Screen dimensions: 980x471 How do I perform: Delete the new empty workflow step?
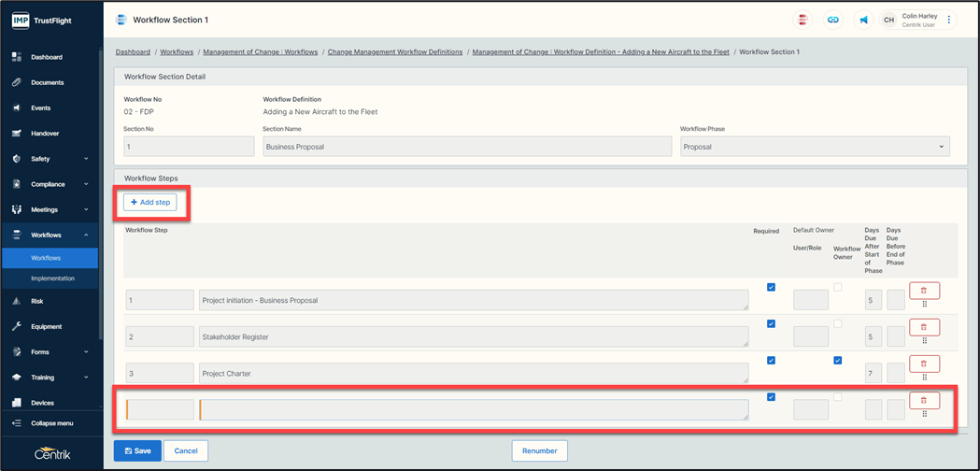pos(923,400)
